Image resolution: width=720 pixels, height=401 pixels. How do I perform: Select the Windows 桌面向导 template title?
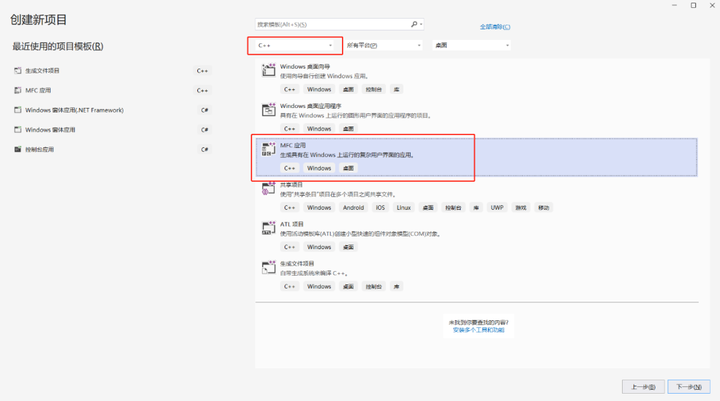coord(305,67)
